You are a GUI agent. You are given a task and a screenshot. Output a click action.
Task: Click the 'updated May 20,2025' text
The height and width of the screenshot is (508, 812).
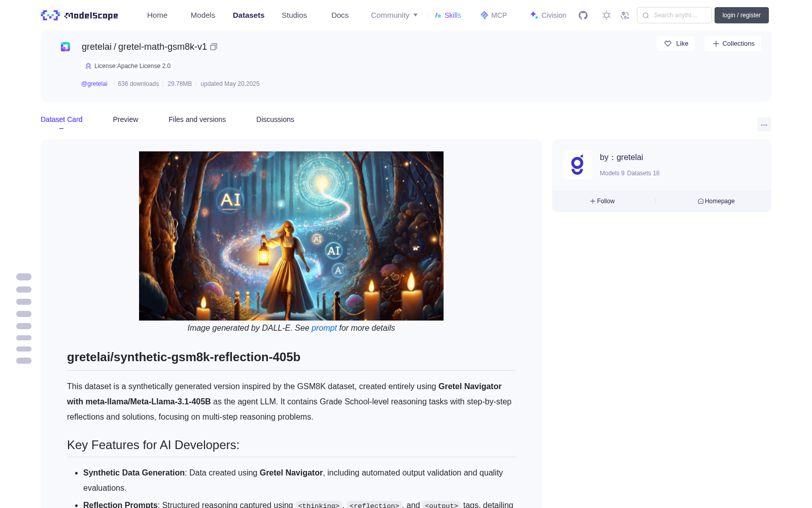pos(230,84)
